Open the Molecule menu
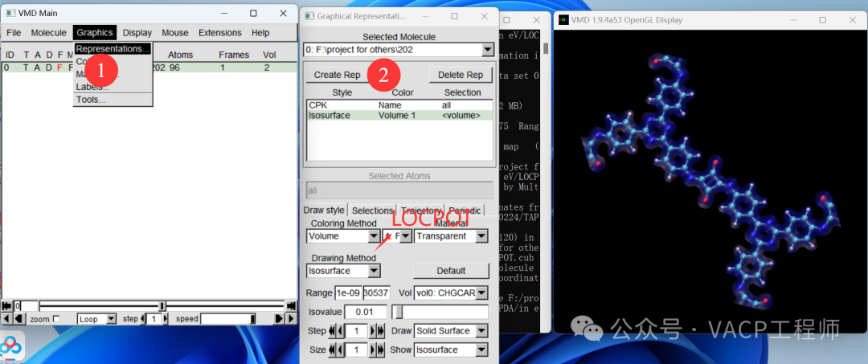868x364 pixels. click(49, 33)
